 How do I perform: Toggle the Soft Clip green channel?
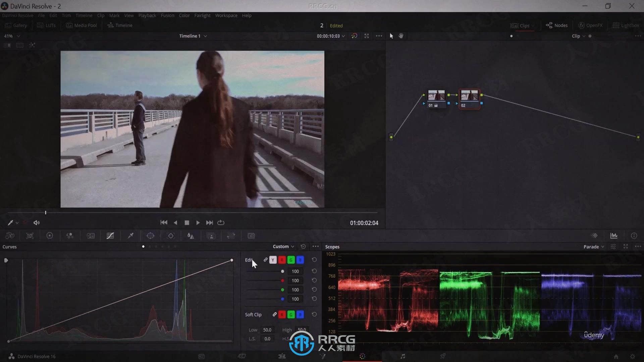(x=290, y=314)
